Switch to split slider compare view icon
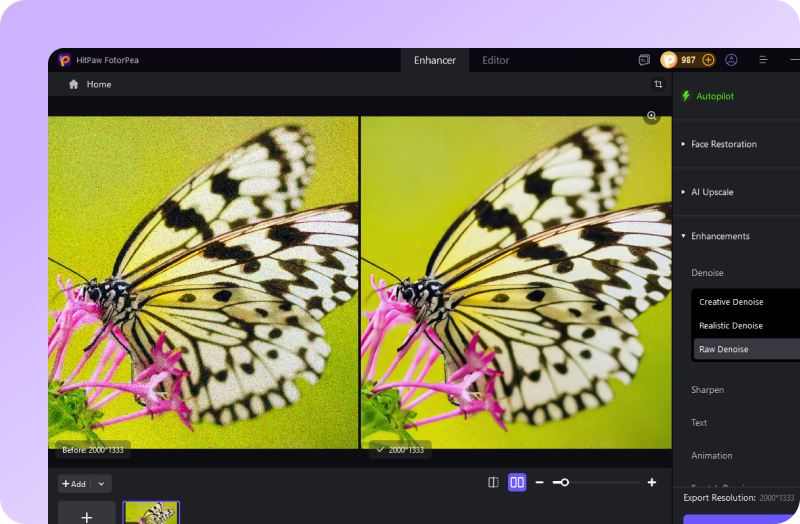 pos(493,483)
